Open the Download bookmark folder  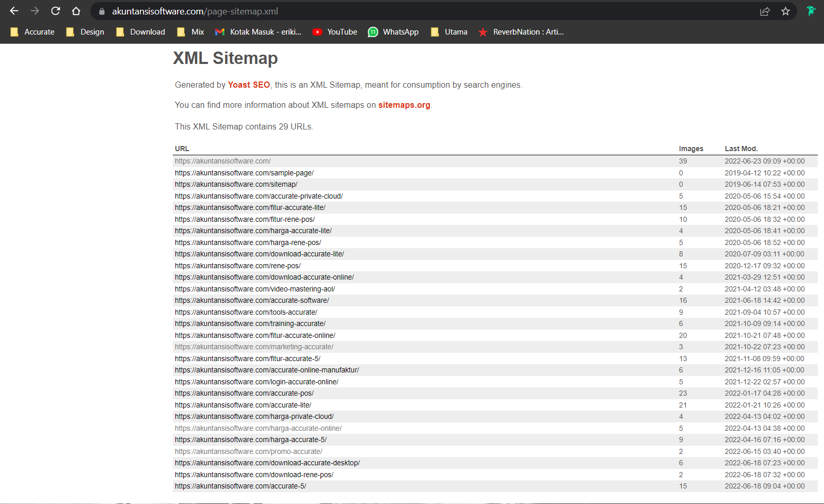point(140,32)
